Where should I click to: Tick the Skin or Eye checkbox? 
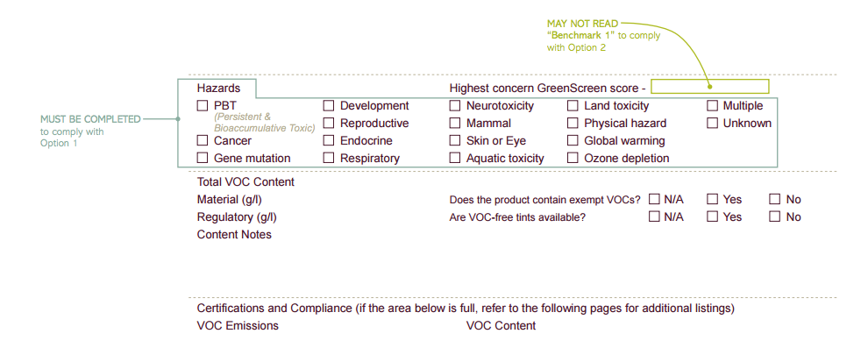click(x=455, y=140)
